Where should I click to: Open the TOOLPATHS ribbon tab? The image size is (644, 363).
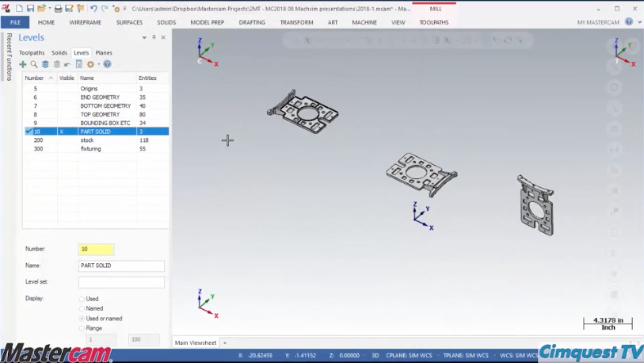(434, 22)
